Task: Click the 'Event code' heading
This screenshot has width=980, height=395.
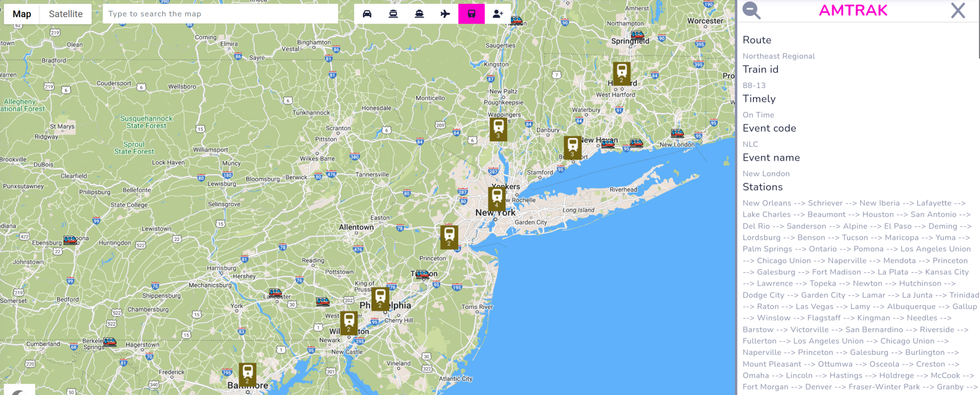Action: [x=769, y=128]
